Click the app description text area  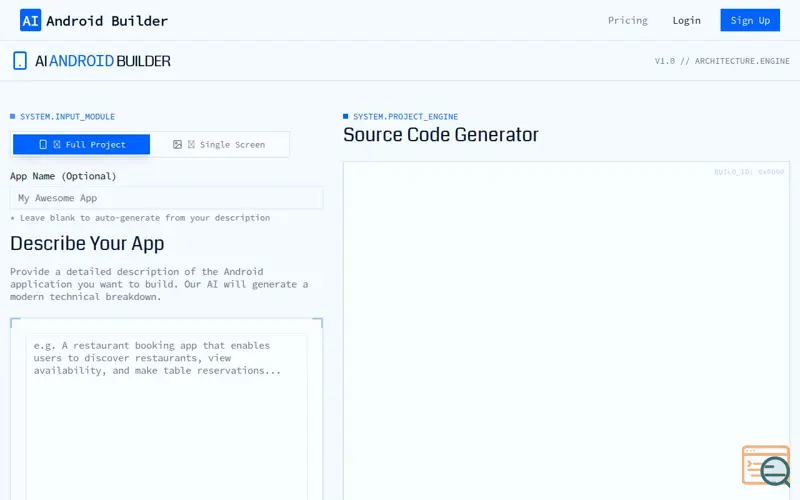click(x=166, y=417)
